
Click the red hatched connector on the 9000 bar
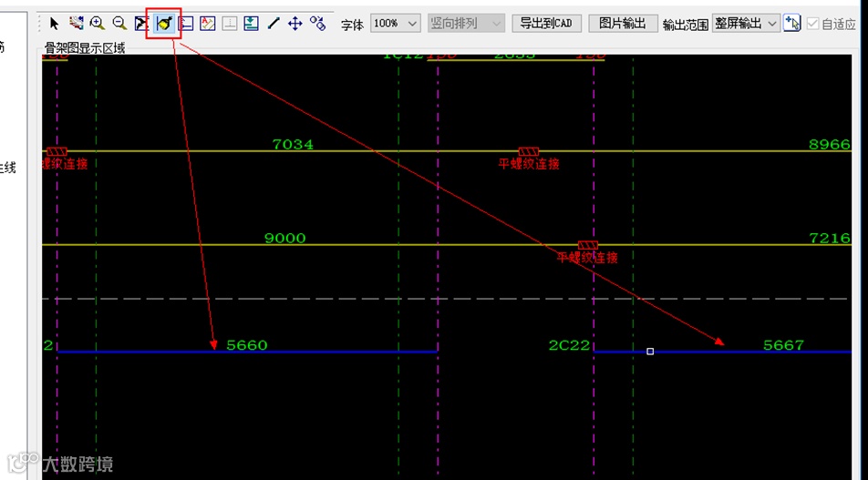tap(588, 245)
